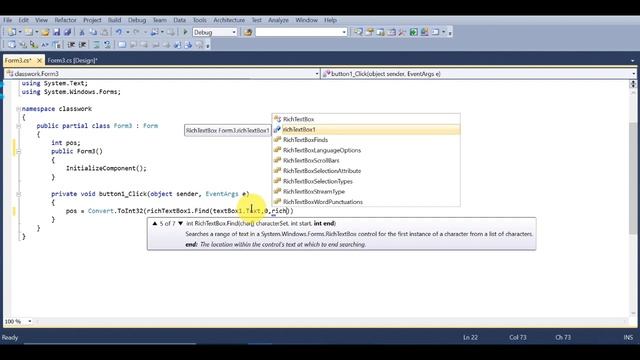Close the Form3.cs* tab
The height and width of the screenshot is (360, 640).
point(39,60)
